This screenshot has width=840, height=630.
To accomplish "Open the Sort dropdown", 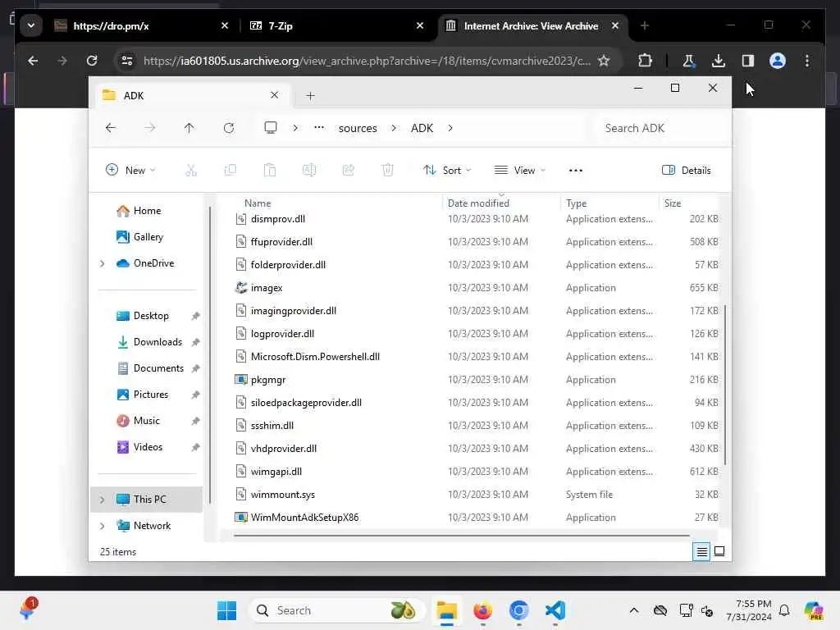I will [x=447, y=171].
